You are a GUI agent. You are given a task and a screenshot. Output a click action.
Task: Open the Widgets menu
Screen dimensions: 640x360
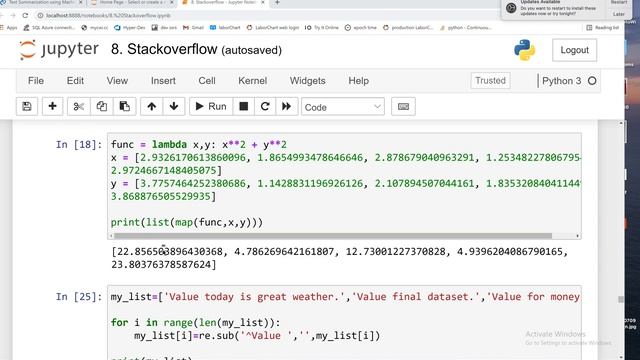pos(308,81)
